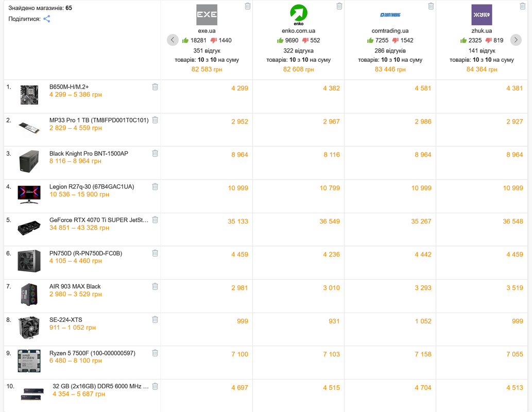Image resolution: width=532 pixels, height=412 pixels.
Task: Delete GeForce RTX 4070 Ti SUPER item
Action: coord(155,220)
